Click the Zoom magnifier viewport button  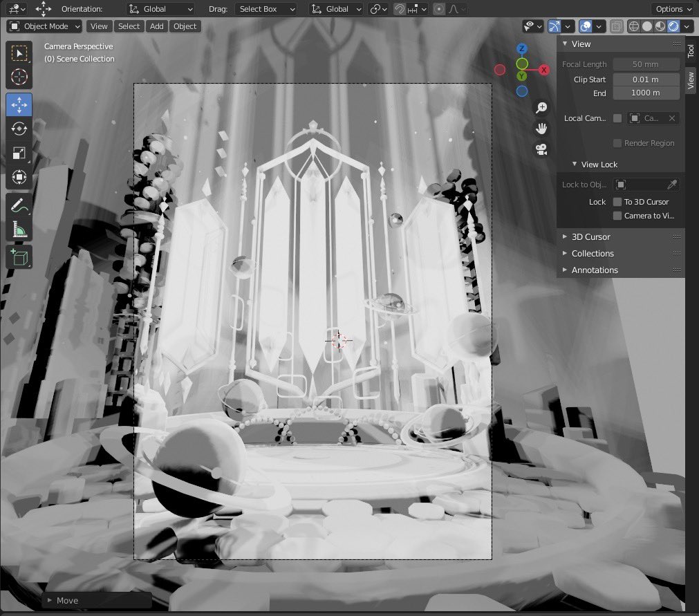541,107
